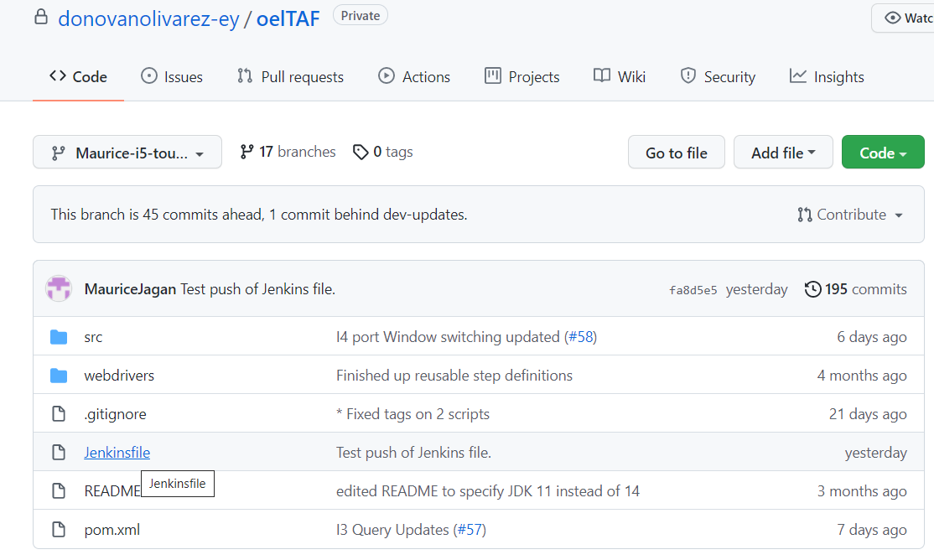Screen dimensions: 934x560
Task: Open commit 'I4 port Window switching updated'
Action: [x=448, y=337]
